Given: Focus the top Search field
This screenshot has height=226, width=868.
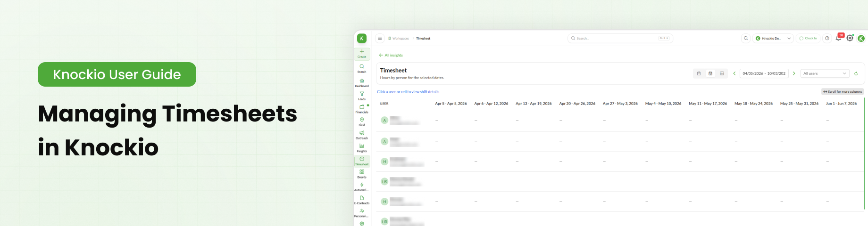Looking at the screenshot, I should point(620,39).
